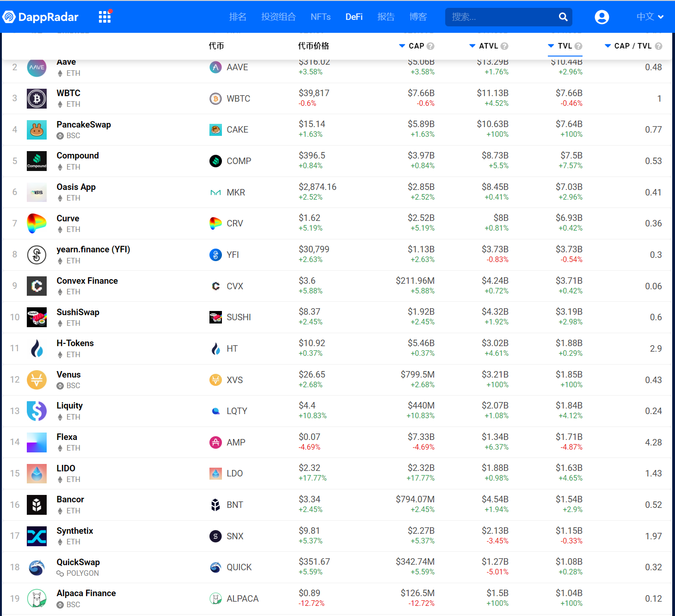The width and height of the screenshot is (675, 616).
Task: Open the 报告 reports menu
Action: (386, 17)
